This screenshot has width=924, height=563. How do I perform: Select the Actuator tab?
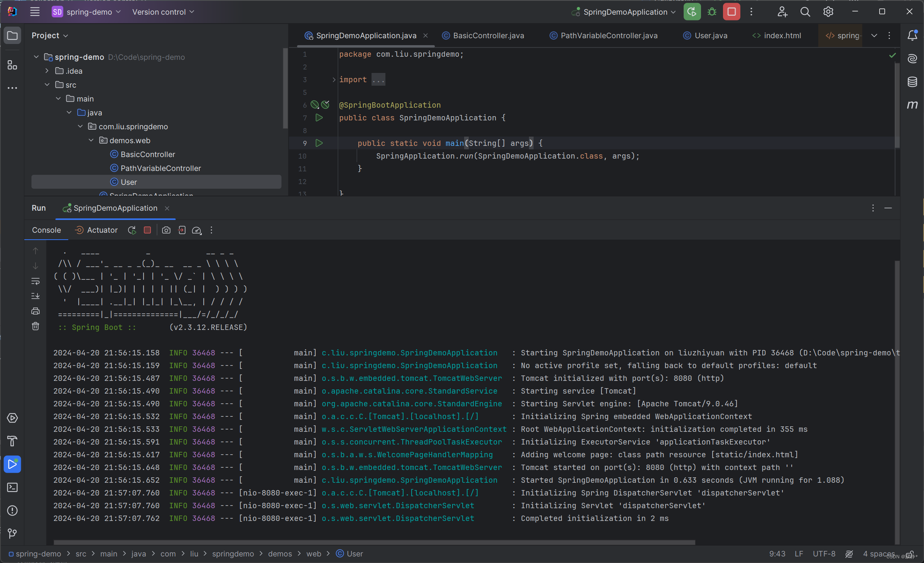click(96, 230)
